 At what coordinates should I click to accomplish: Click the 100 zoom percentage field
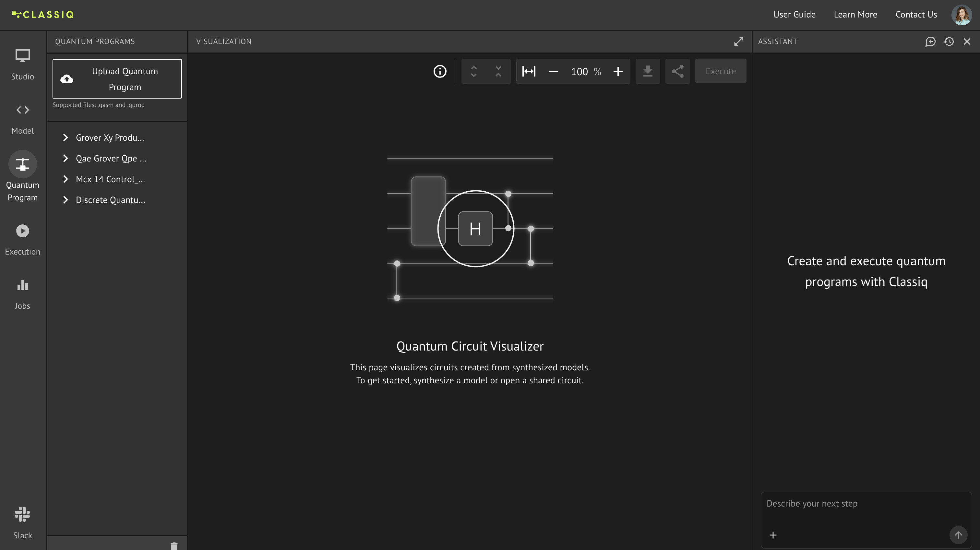(580, 72)
